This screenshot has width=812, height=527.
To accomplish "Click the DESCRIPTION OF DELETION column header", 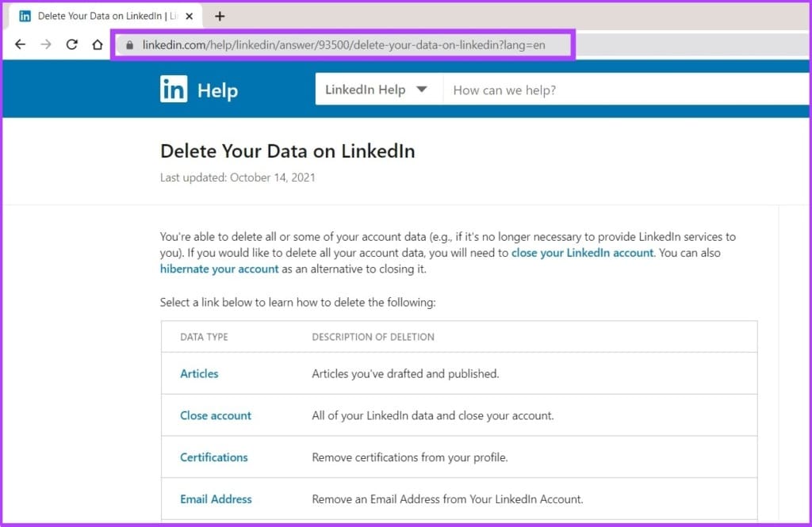I will (x=373, y=337).
